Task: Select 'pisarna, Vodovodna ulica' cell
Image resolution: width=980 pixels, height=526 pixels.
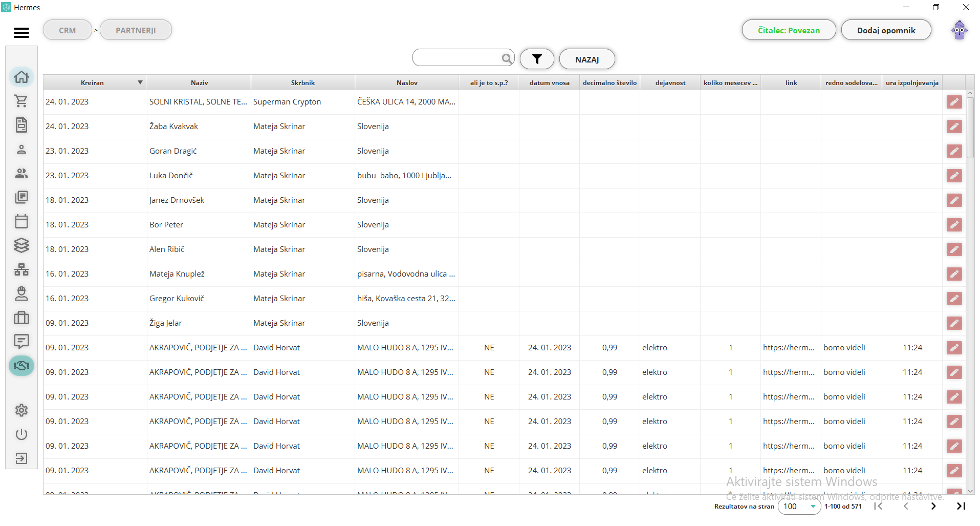Action: click(x=407, y=274)
